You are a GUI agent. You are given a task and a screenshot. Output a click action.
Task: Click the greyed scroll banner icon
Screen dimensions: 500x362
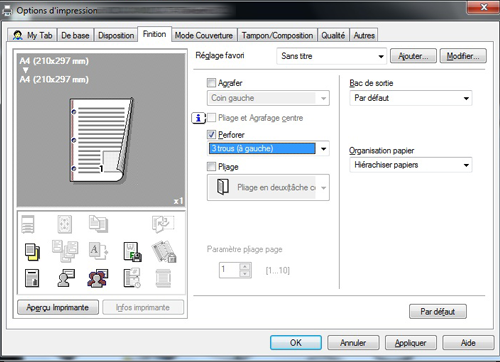pos(163,278)
